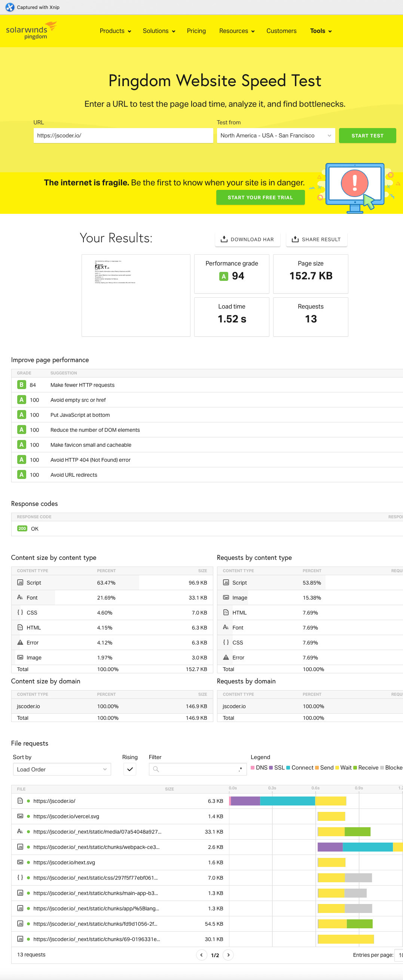
Task: Click the Put JavaScript at bottom suggestion
Action: coord(207,415)
